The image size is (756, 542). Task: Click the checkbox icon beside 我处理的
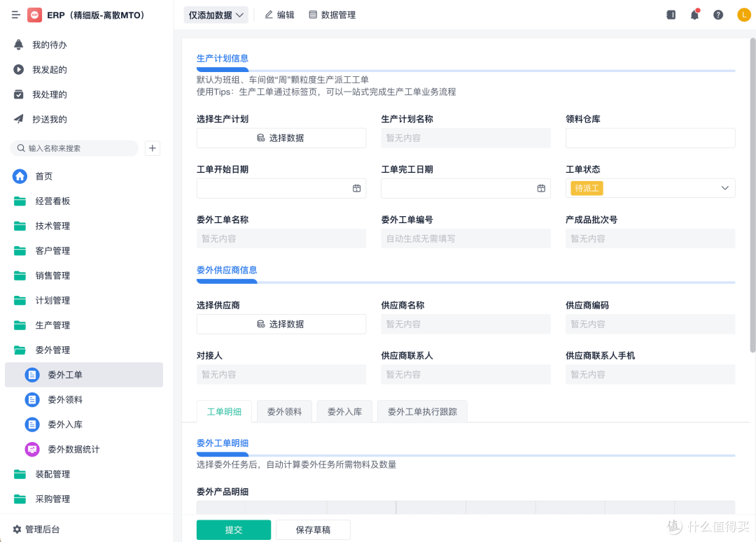coord(18,94)
